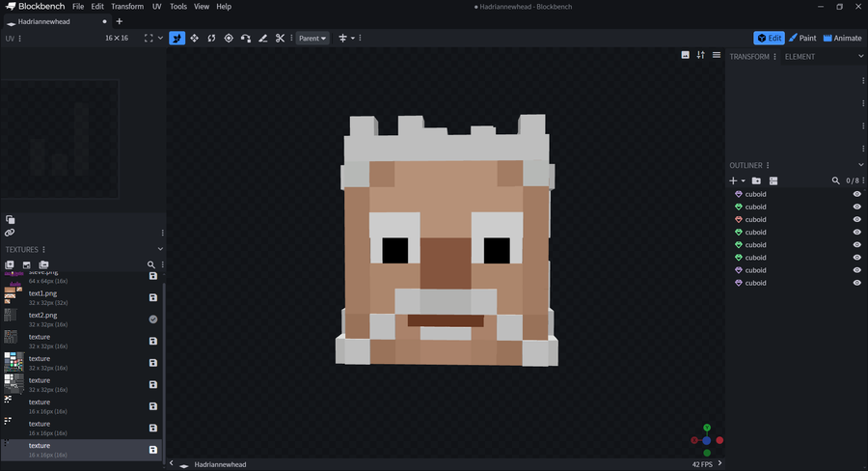Open the Textures panel three-dot menu
868x471 pixels.
point(43,249)
